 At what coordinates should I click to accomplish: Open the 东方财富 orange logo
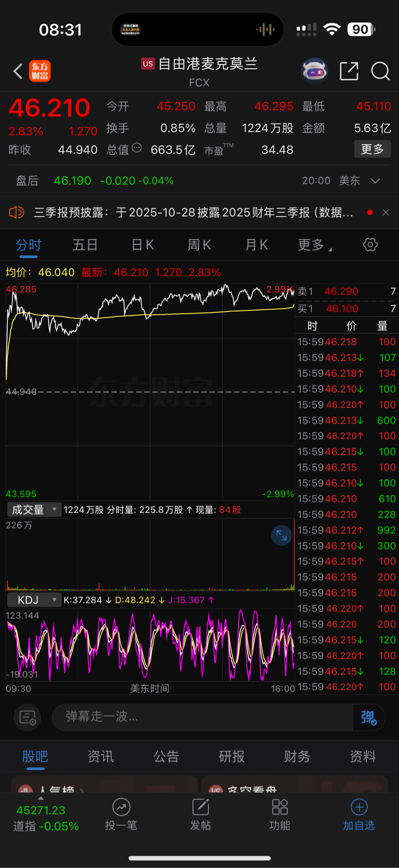tap(40, 71)
